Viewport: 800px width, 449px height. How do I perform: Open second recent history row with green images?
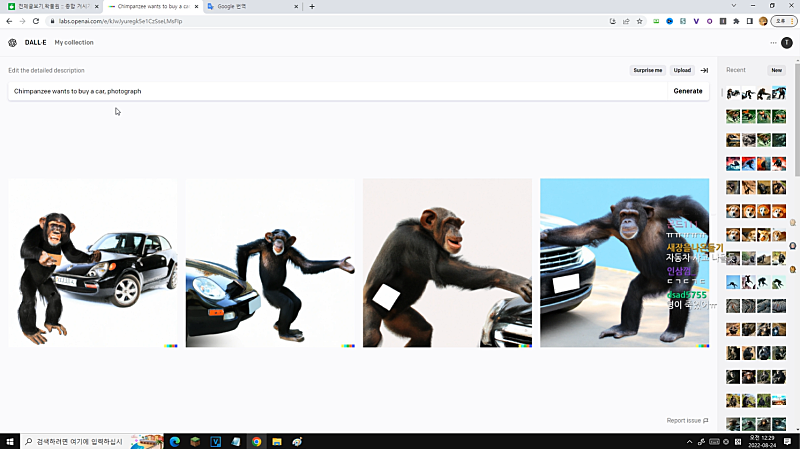point(756,116)
